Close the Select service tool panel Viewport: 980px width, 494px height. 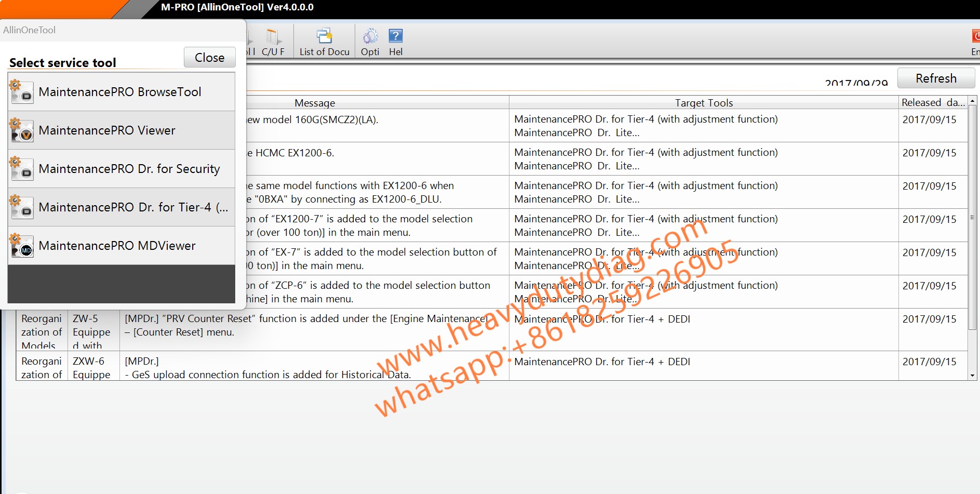(210, 57)
